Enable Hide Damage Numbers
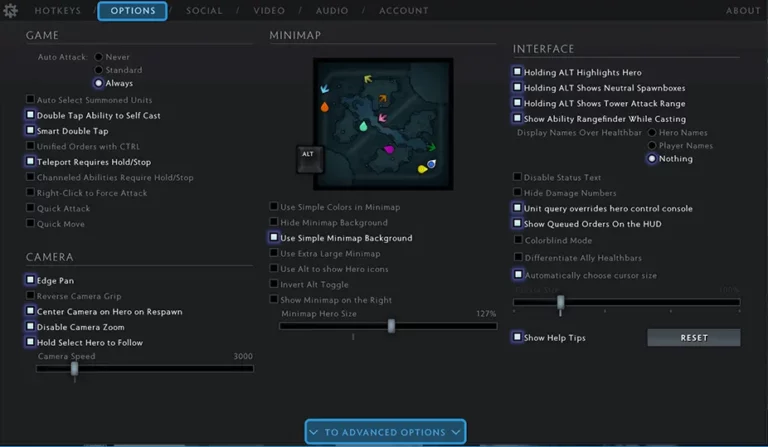Viewport: 768px width, 447px height. point(517,192)
